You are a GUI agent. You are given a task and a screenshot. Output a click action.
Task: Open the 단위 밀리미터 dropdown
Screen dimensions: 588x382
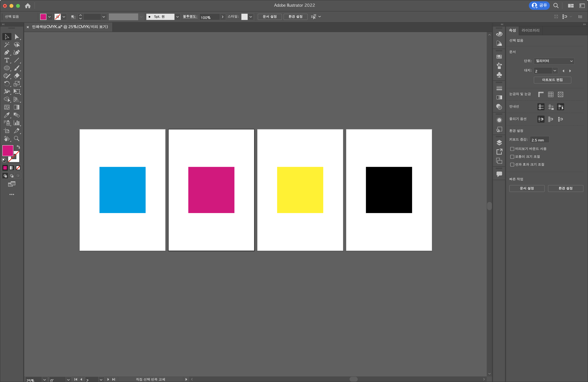[x=554, y=61]
